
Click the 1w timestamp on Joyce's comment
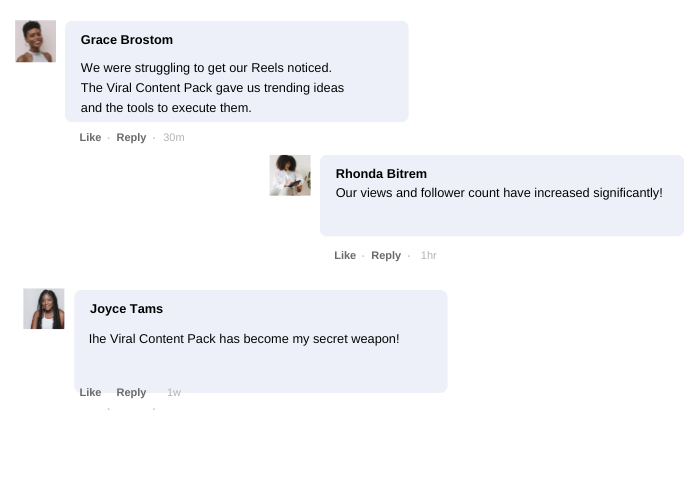click(x=174, y=392)
